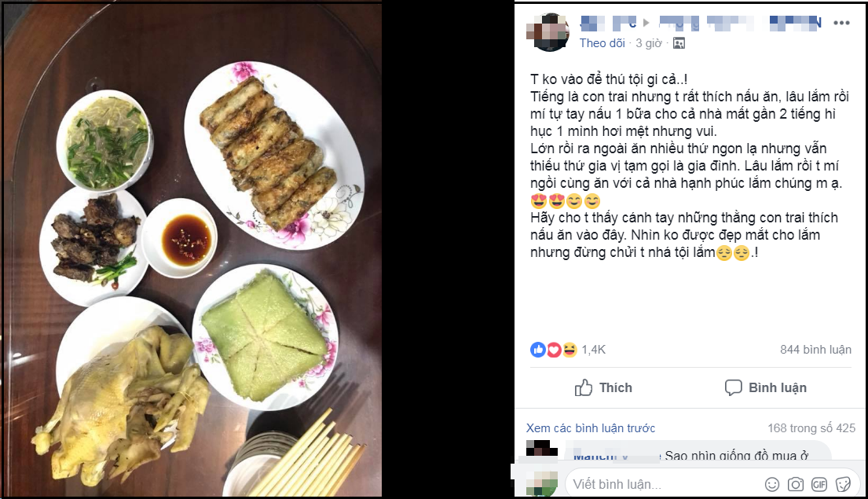Click the red Love reaction icon
This screenshot has height=499, width=868.
coord(554,350)
